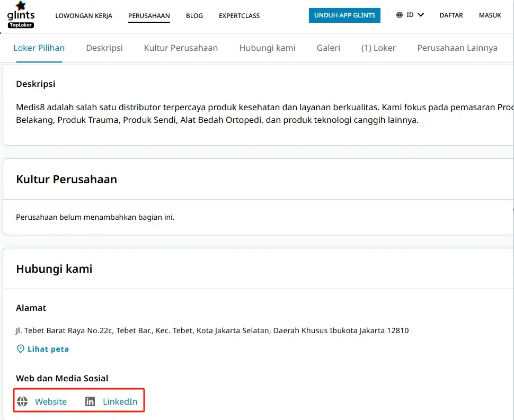
Task: Open the Perusahaan menu item
Action: coord(149,16)
